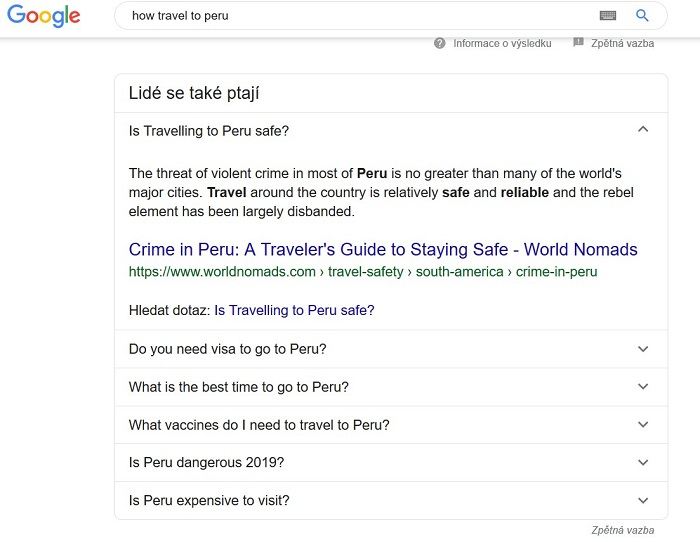
Task: Expand 'Do you need visa to go to Peru?'
Action: 643,349
